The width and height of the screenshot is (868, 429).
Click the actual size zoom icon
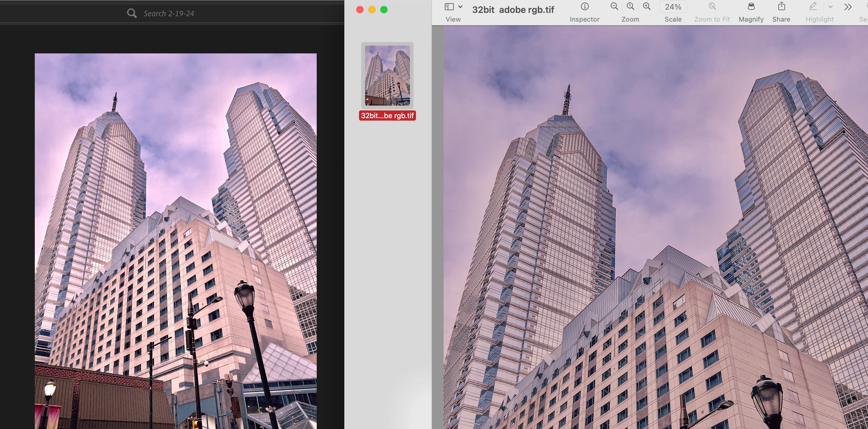pyautogui.click(x=630, y=7)
